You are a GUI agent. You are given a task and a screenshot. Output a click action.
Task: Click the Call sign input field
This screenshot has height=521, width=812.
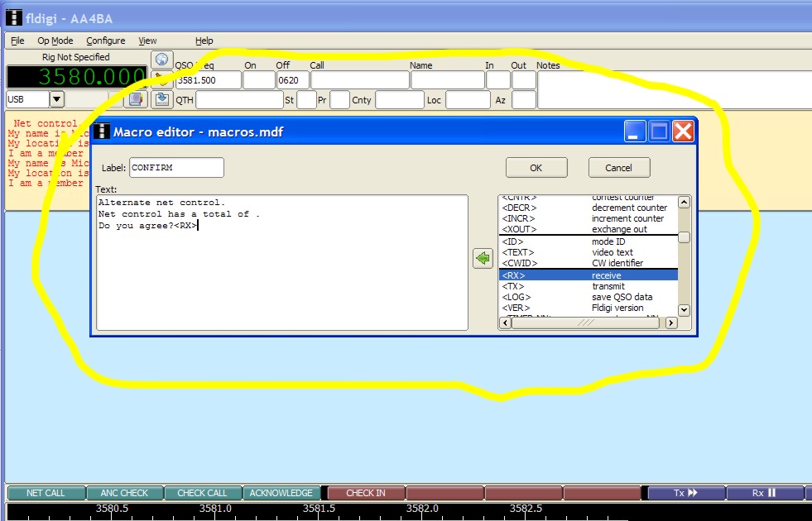[358, 80]
